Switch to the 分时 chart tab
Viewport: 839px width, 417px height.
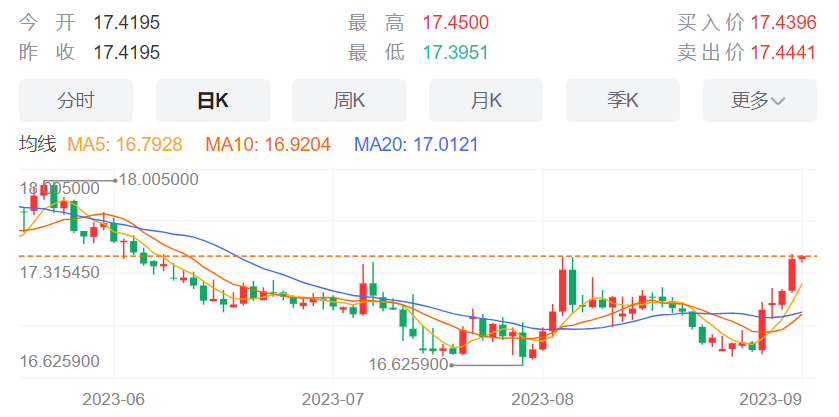(x=75, y=101)
